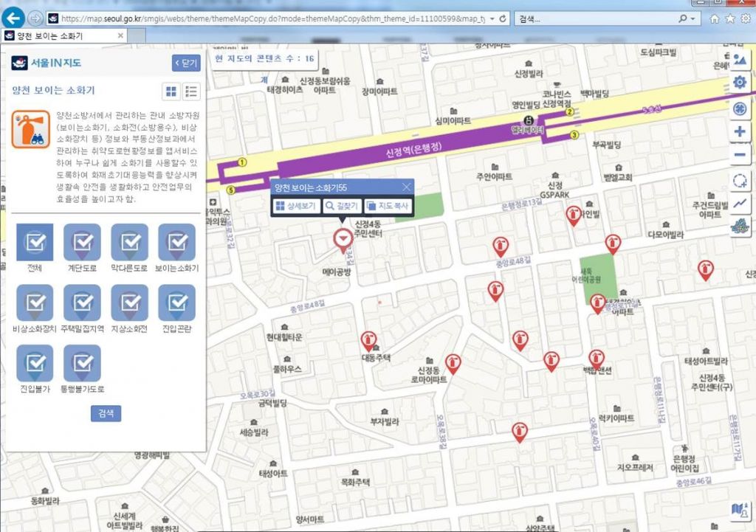The height and width of the screenshot is (532, 756).
Task: Switch to grid view in panel
Action: (171, 91)
